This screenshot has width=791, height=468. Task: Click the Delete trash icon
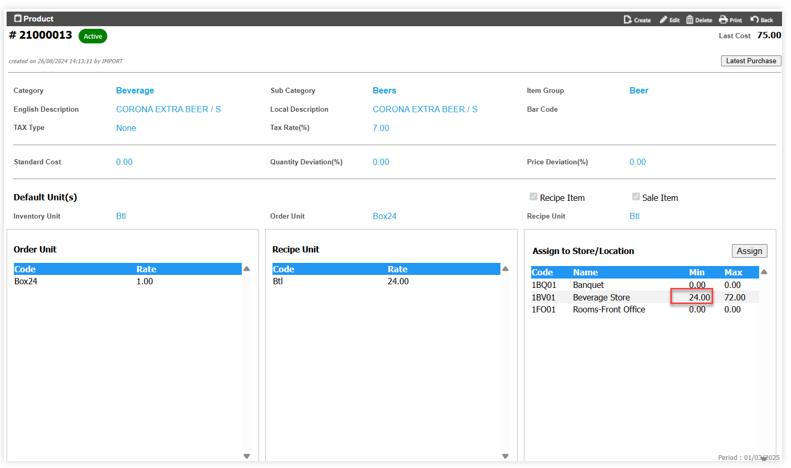point(690,19)
